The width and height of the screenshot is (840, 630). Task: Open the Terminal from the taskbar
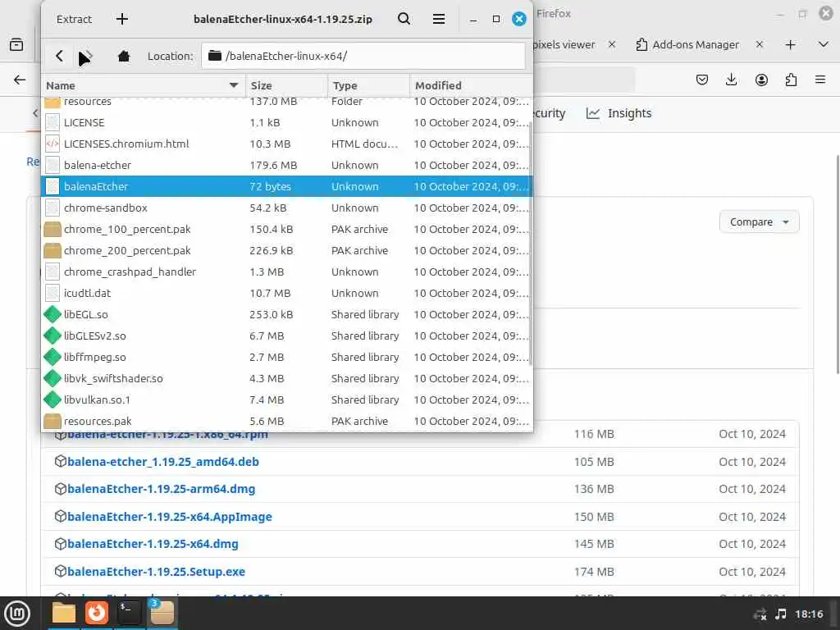click(x=129, y=613)
